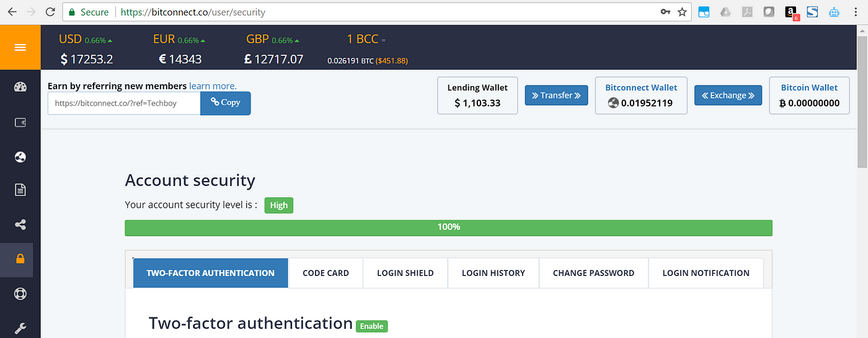The image size is (868, 338).
Task: Click the Google Drive extension icon
Action: (x=725, y=12)
